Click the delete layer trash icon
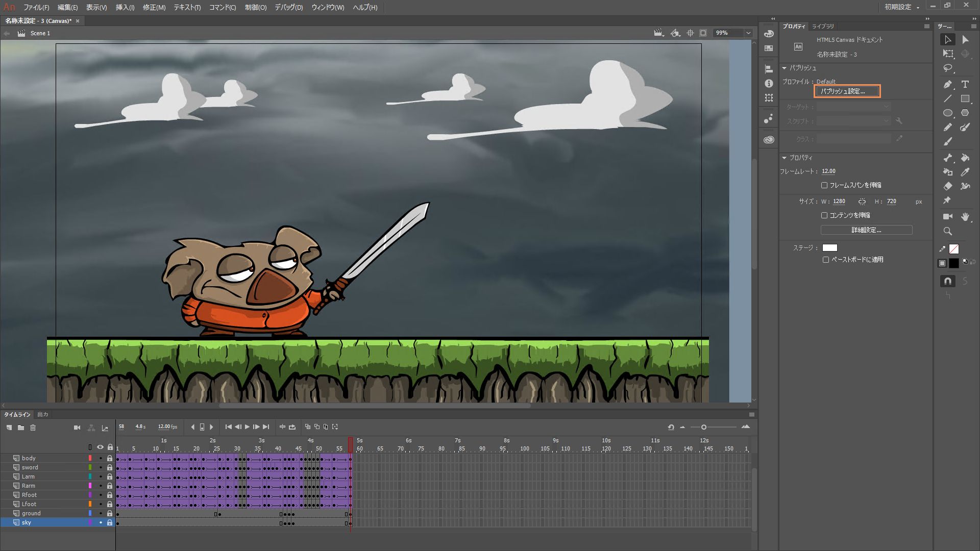The width and height of the screenshot is (980, 551). pyautogui.click(x=33, y=428)
